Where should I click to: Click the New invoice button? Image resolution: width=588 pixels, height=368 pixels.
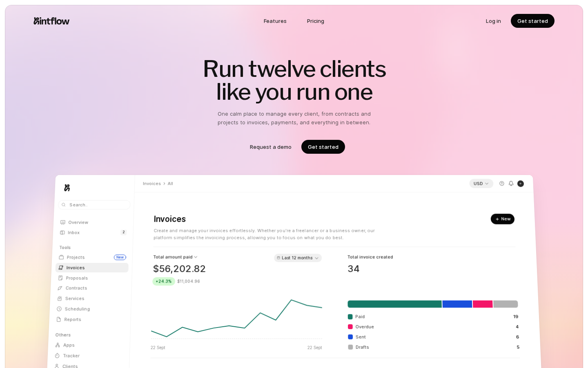(x=503, y=219)
